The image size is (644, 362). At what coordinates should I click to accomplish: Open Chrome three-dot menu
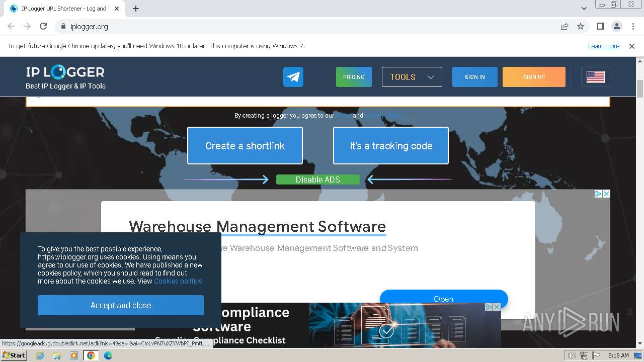(x=633, y=26)
